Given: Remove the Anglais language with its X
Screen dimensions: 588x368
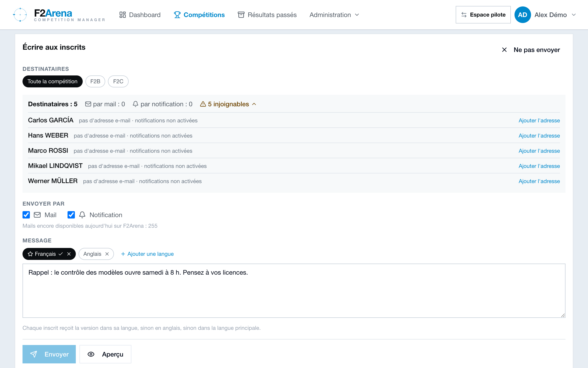Looking at the screenshot, I should coord(107,254).
